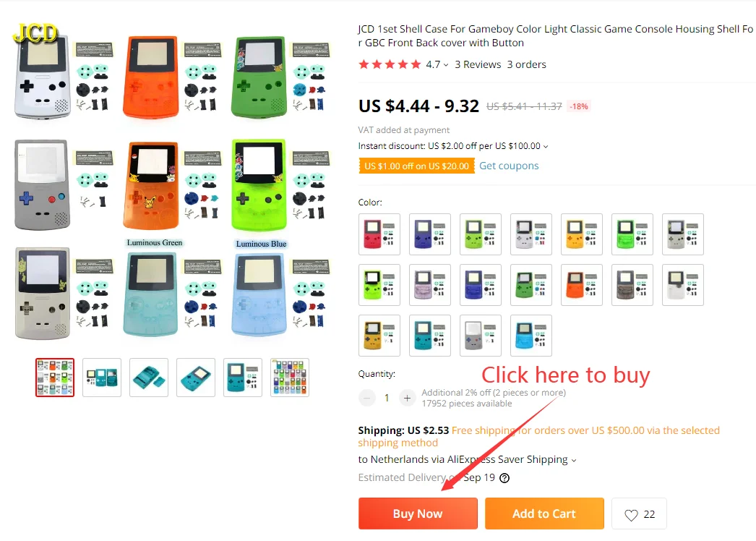
Task: Select the red shell color option
Action: [x=379, y=234]
